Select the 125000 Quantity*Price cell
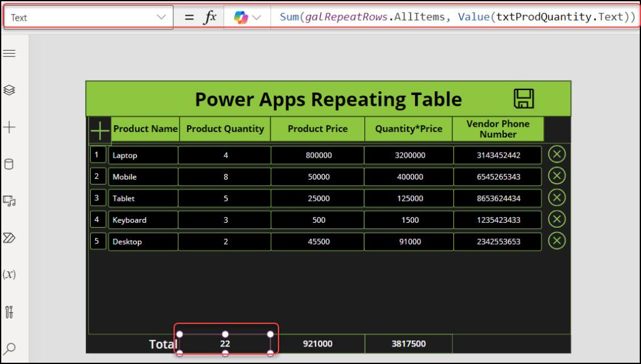The width and height of the screenshot is (641, 364). [409, 198]
